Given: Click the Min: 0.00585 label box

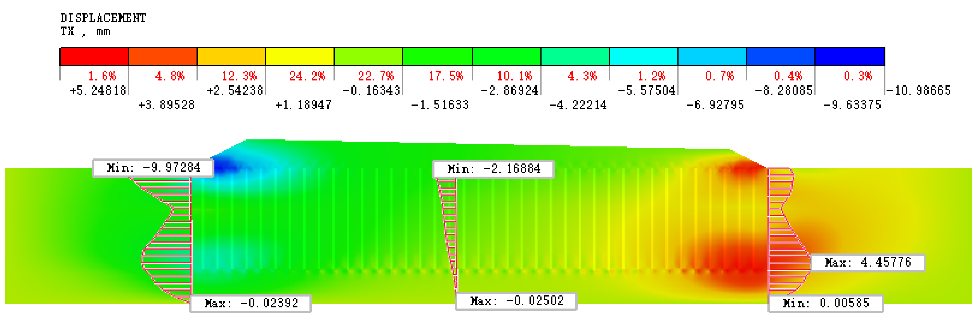Looking at the screenshot, I should pyautogui.click(x=826, y=303).
